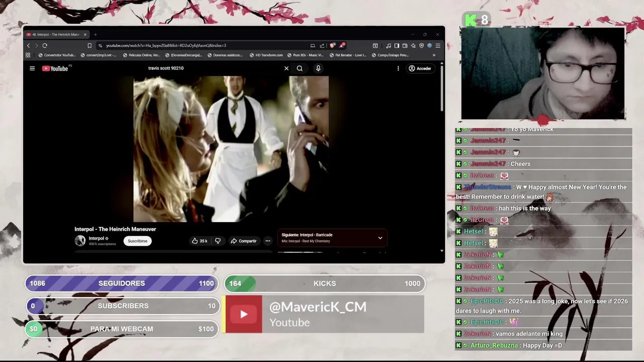Viewport: 644px width, 362px height.
Task: Open the Pure 80s - Music Vi... bookmark
Action: pos(305,55)
